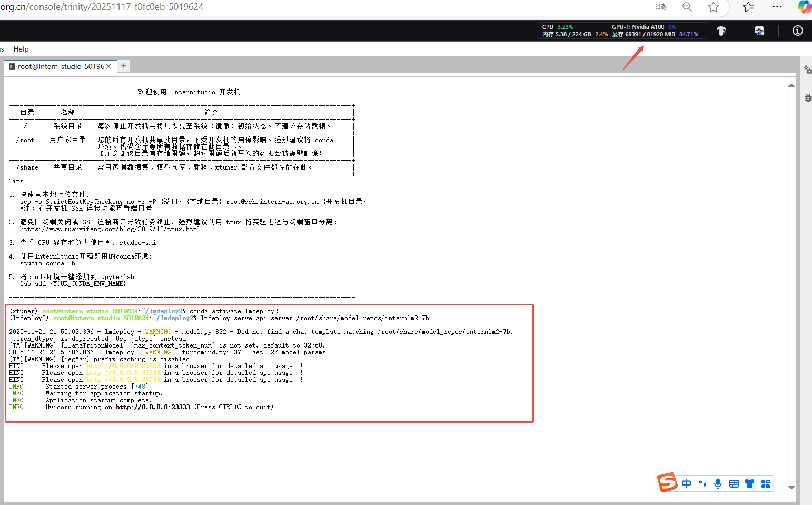Image resolution: width=812 pixels, height=505 pixels.
Task: Click the GPU-1: Nvidia A100 label
Action: 638,27
